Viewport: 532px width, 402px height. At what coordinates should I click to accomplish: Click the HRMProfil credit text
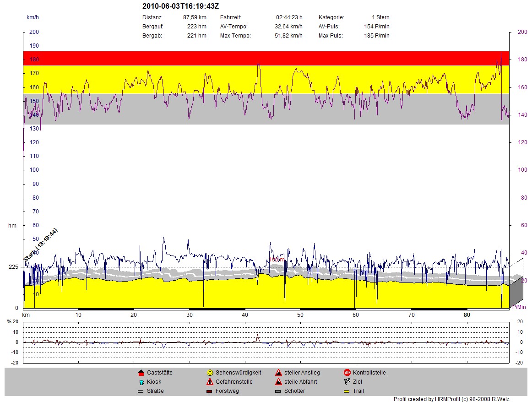click(x=445, y=399)
